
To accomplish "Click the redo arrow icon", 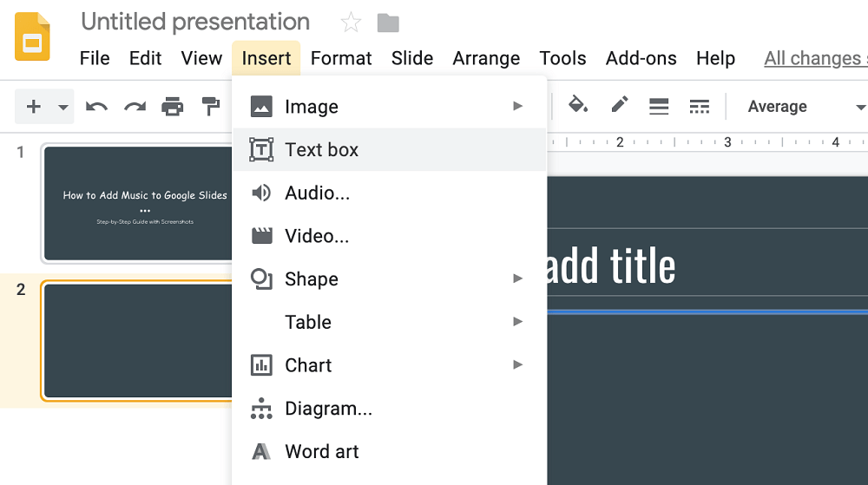I will (x=135, y=106).
